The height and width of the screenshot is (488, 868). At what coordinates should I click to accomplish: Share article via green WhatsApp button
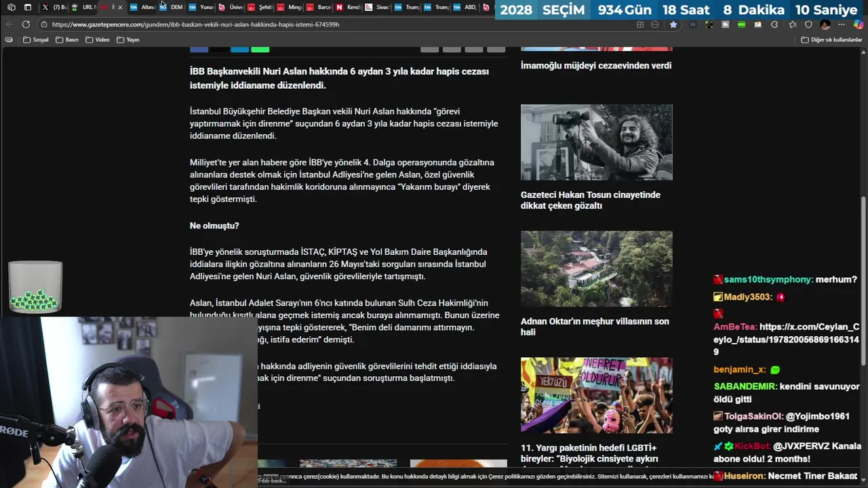(x=260, y=49)
